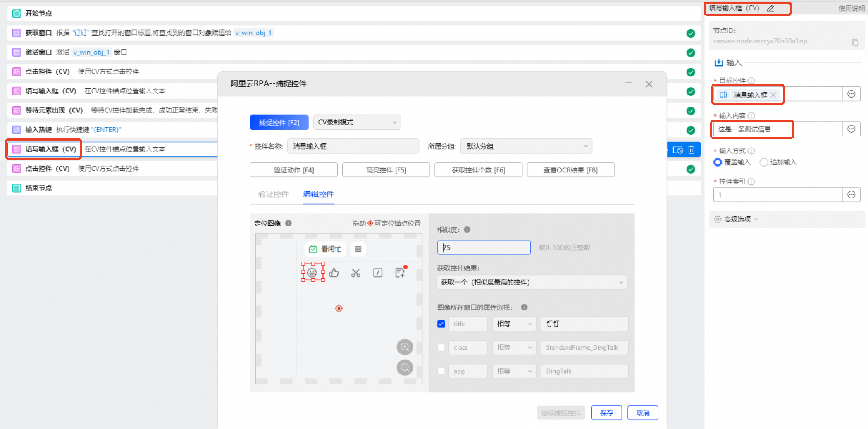Open the title row 相等 operator dropdown
The height and width of the screenshot is (429, 868).
[x=514, y=324]
